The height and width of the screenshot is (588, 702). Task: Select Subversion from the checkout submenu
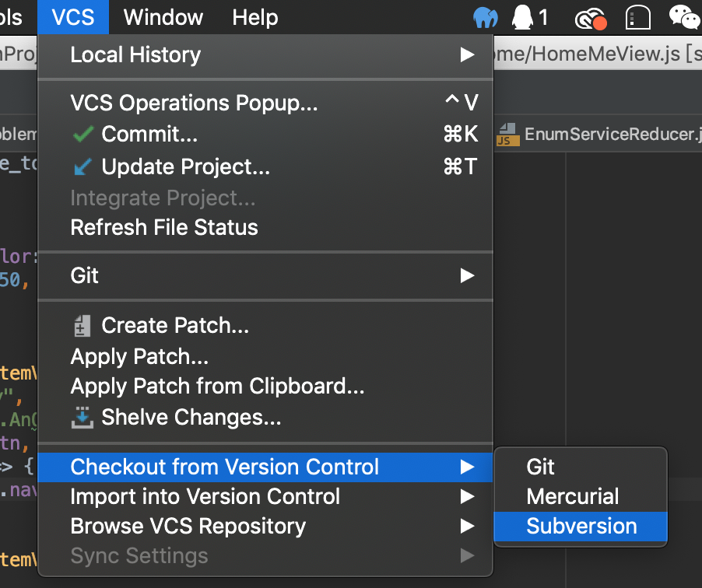coord(580,527)
